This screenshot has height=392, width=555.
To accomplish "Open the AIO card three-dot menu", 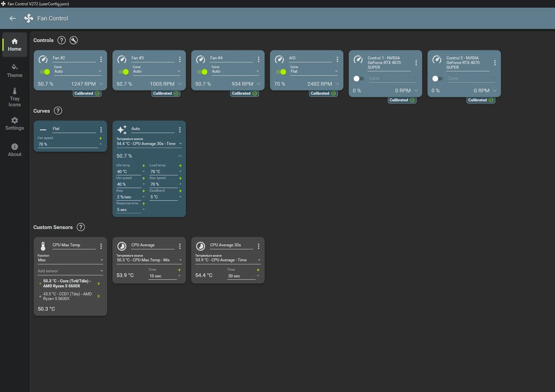I will point(337,59).
